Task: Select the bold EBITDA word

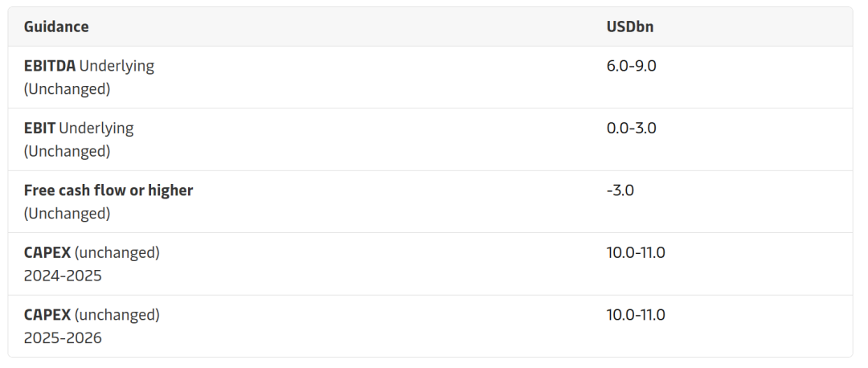Action: tap(50, 66)
